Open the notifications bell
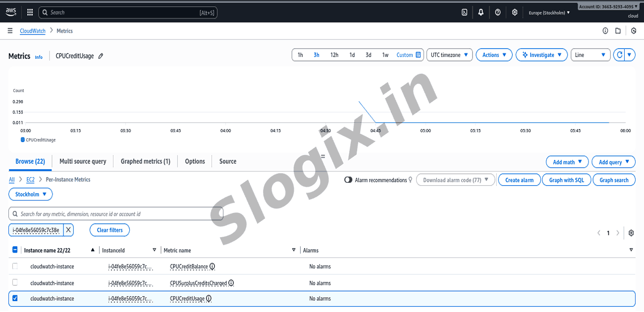 click(x=481, y=12)
